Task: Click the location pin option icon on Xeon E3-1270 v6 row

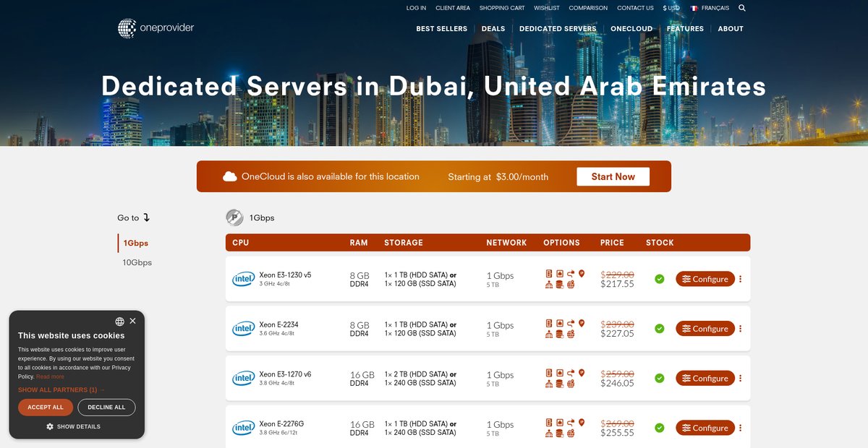Action: pos(582,373)
